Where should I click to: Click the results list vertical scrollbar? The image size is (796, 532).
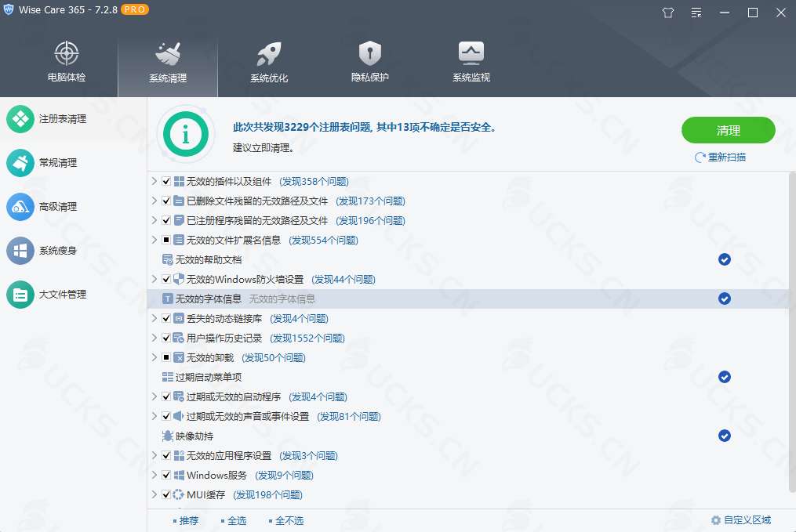[x=792, y=332]
